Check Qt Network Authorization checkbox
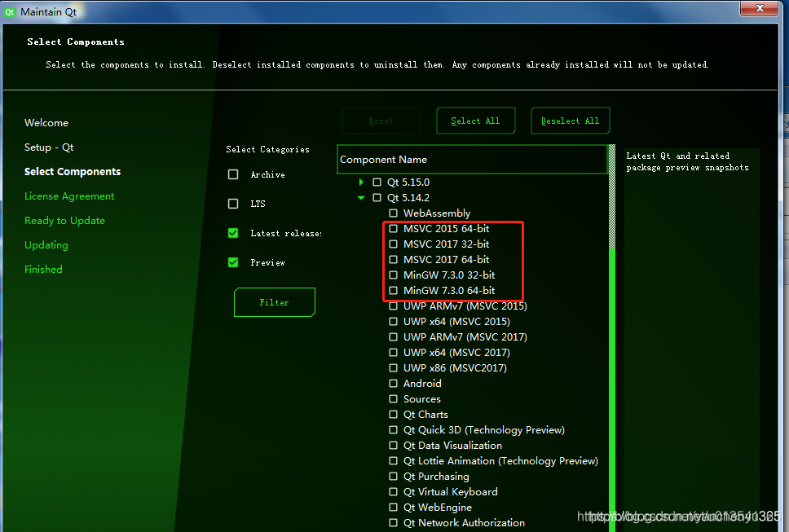 pos(393,523)
